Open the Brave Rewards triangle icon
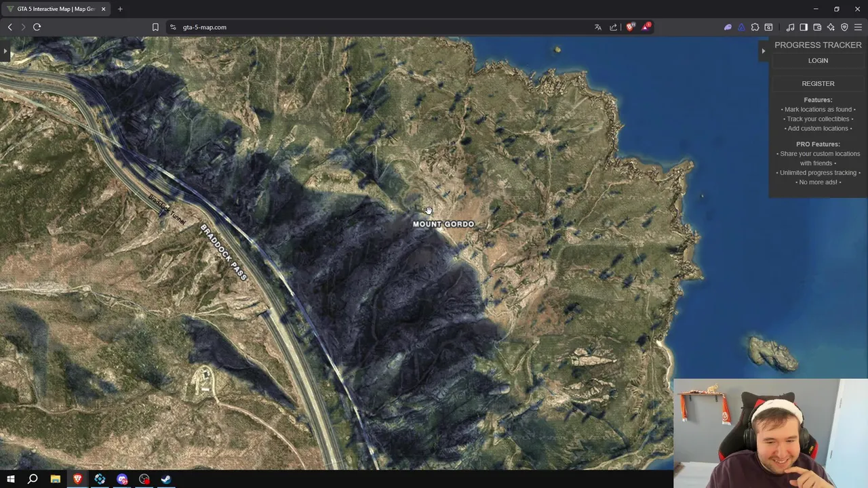The height and width of the screenshot is (488, 868). pyautogui.click(x=646, y=27)
